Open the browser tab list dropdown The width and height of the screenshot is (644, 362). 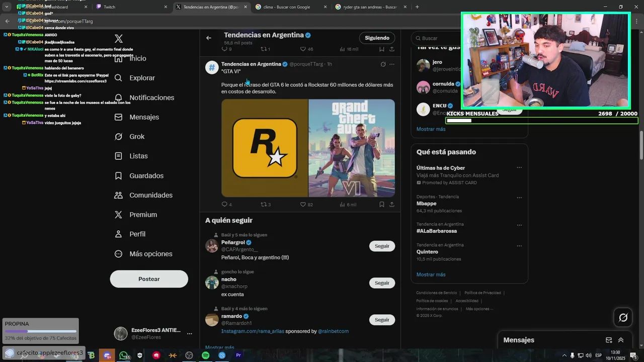click(x=7, y=7)
